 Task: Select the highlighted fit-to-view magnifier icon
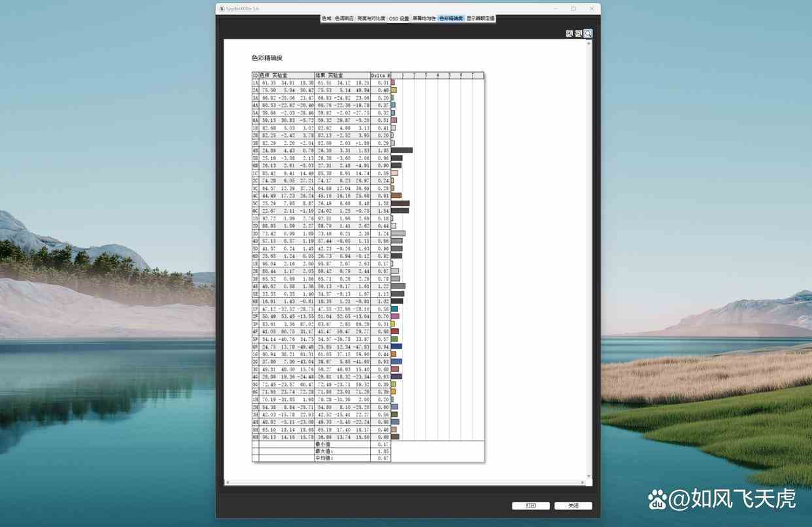[x=588, y=33]
